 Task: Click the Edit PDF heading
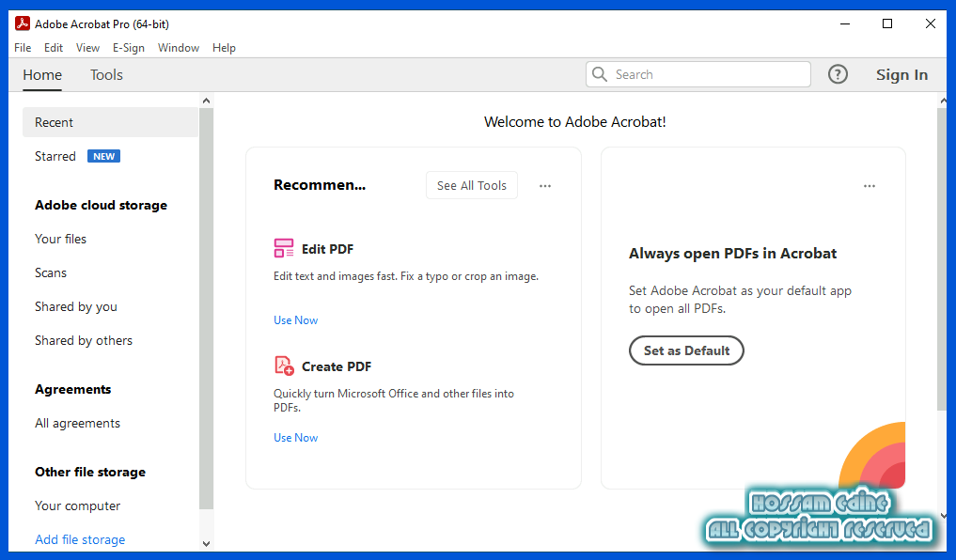(327, 249)
